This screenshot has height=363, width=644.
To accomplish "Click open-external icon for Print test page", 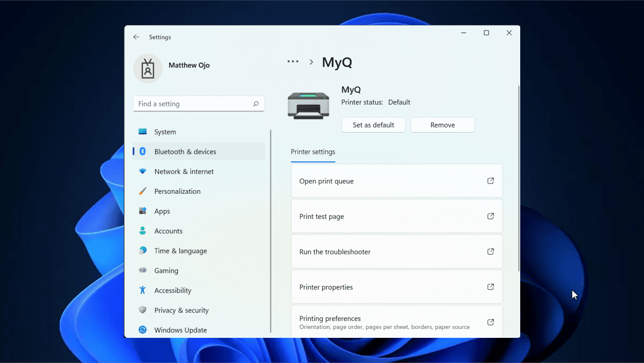I will point(491,216).
